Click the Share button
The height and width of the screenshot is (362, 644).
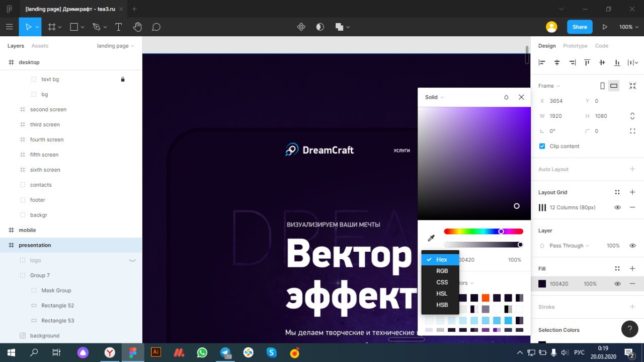tap(580, 27)
